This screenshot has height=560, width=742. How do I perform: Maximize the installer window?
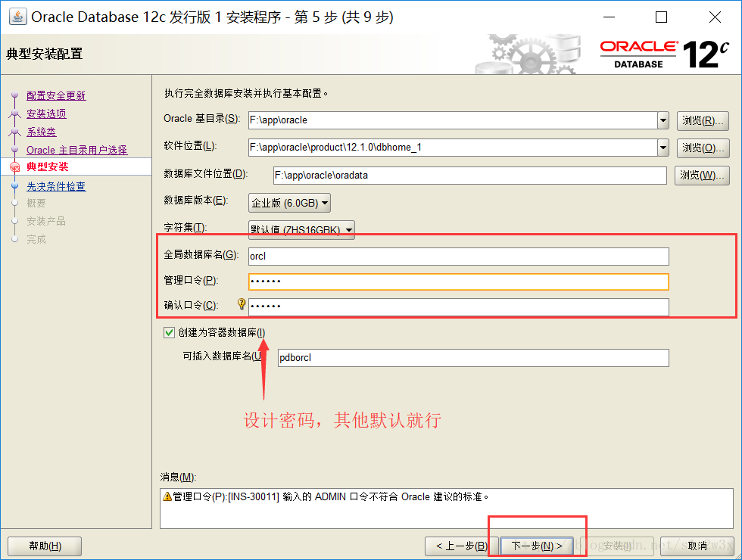click(x=661, y=17)
